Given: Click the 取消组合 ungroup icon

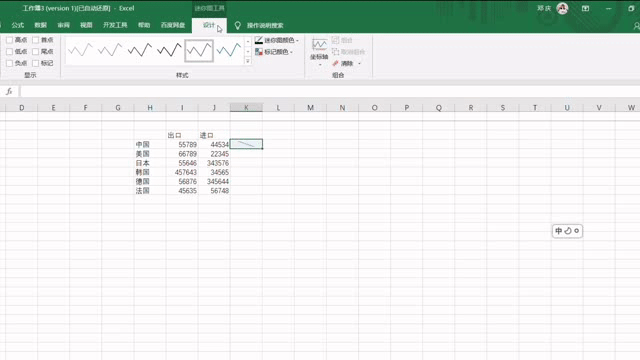Looking at the screenshot, I should tap(348, 52).
